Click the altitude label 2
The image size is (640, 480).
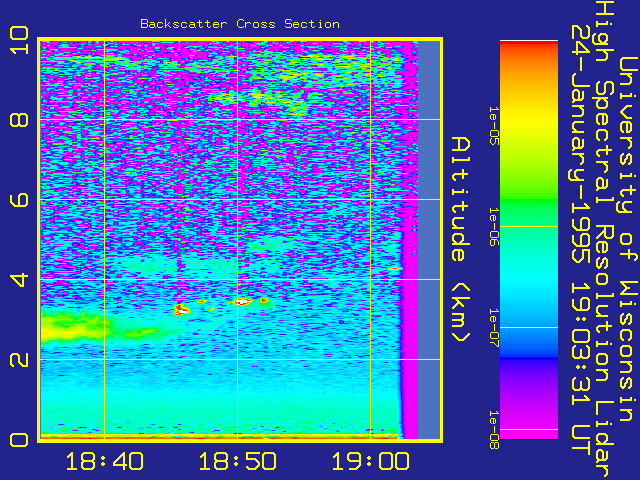pos(19,360)
